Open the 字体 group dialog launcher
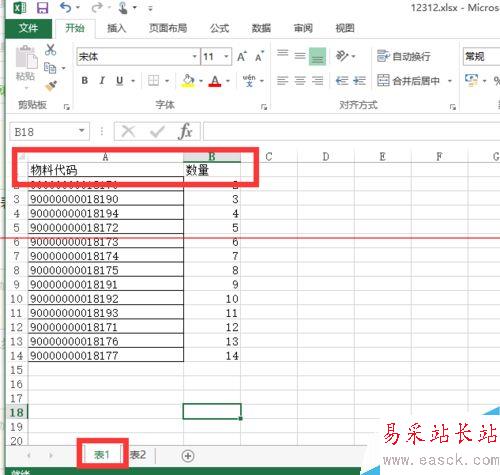This screenshot has height=475, width=500. click(264, 107)
